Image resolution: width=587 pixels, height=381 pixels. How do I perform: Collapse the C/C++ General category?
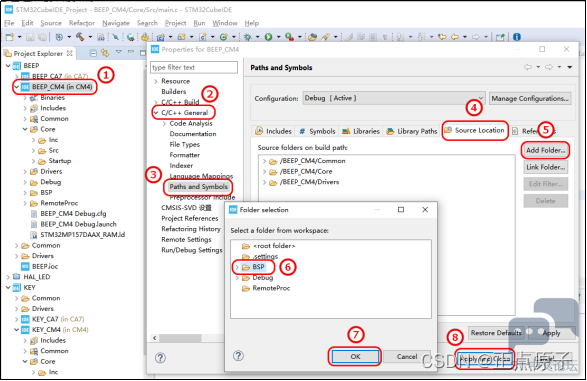click(x=156, y=113)
